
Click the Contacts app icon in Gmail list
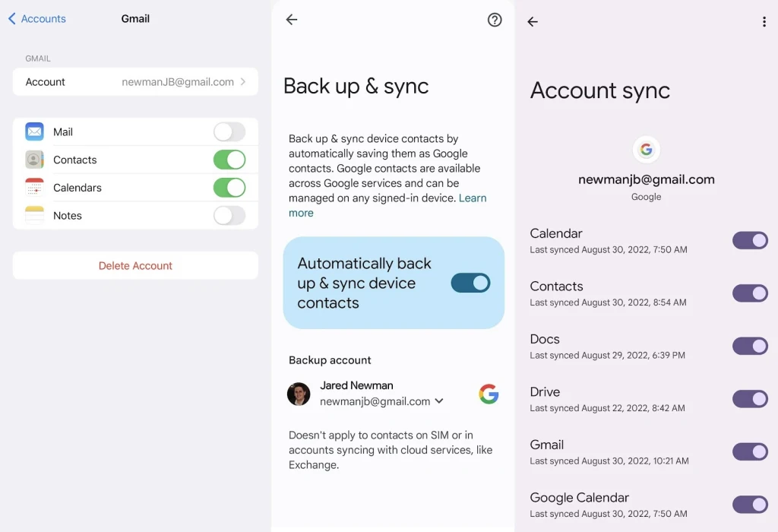coord(34,160)
